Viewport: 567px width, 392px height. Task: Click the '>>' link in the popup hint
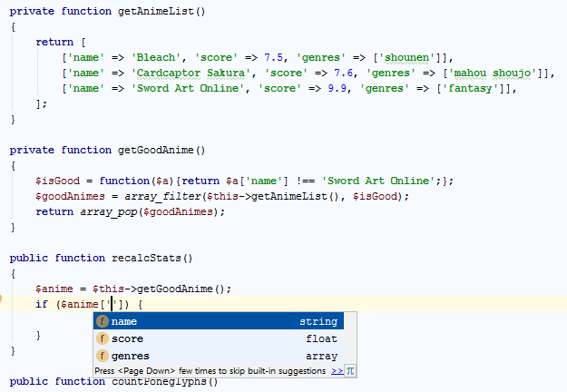pos(337,370)
